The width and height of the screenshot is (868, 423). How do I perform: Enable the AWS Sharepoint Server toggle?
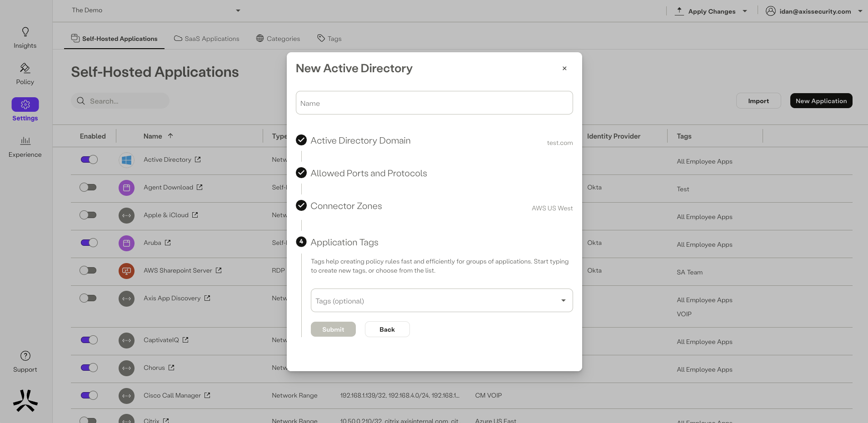[x=88, y=270]
